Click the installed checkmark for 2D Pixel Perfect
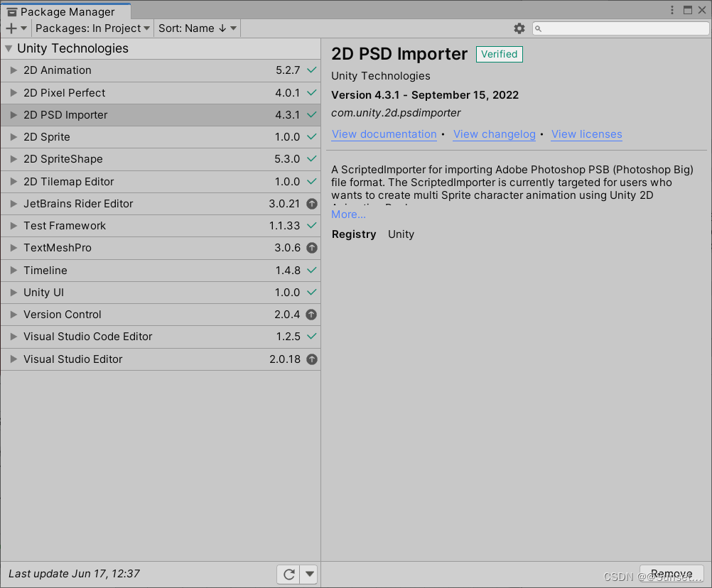 (x=311, y=92)
